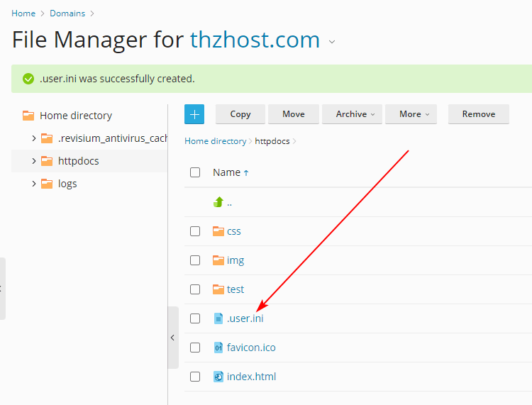Click the .revisium_antivirus_cache folder icon
Image resolution: width=532 pixels, height=405 pixels.
pyautogui.click(x=47, y=138)
